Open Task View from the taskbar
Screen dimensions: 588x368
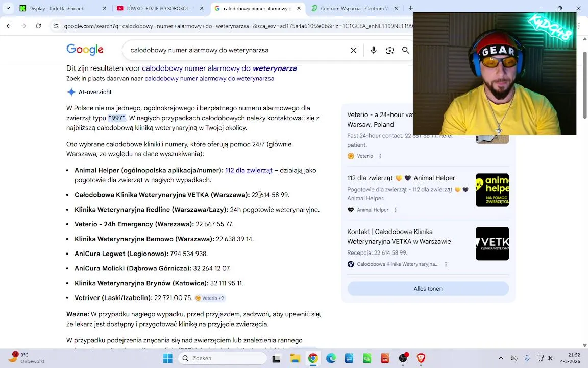pyautogui.click(x=276, y=359)
